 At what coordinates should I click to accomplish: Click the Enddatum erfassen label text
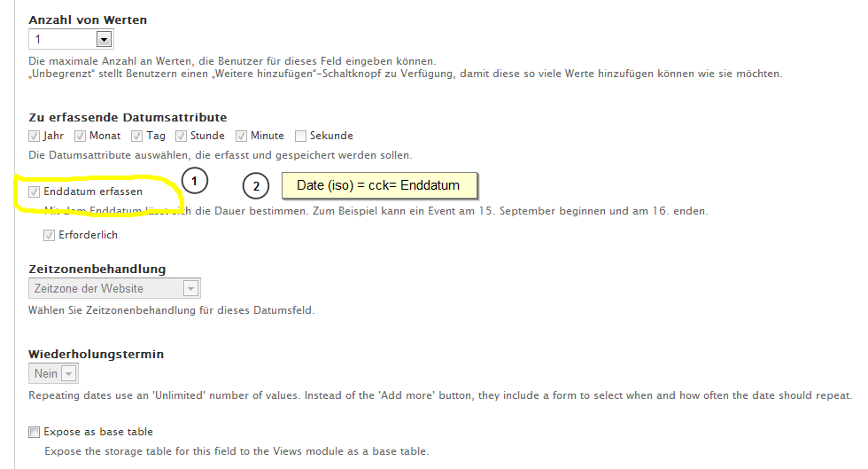pyautogui.click(x=93, y=192)
